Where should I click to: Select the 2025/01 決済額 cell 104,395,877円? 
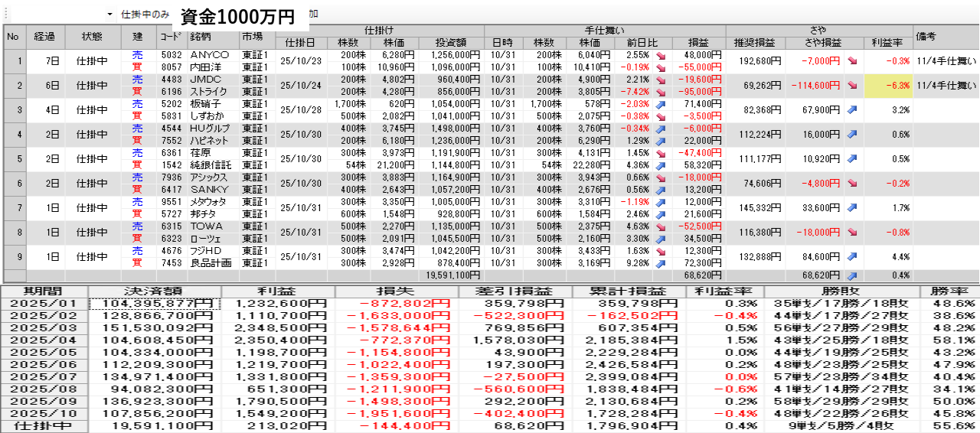pyautogui.click(x=155, y=304)
